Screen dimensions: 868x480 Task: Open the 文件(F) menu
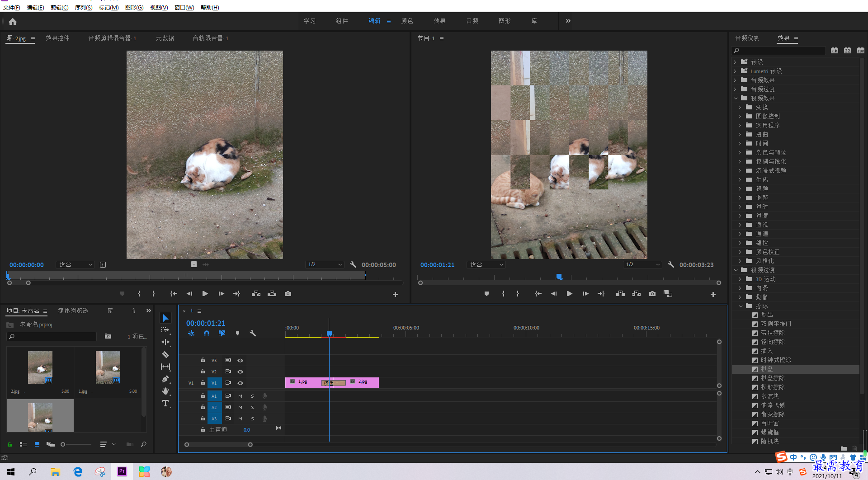[x=11, y=7]
